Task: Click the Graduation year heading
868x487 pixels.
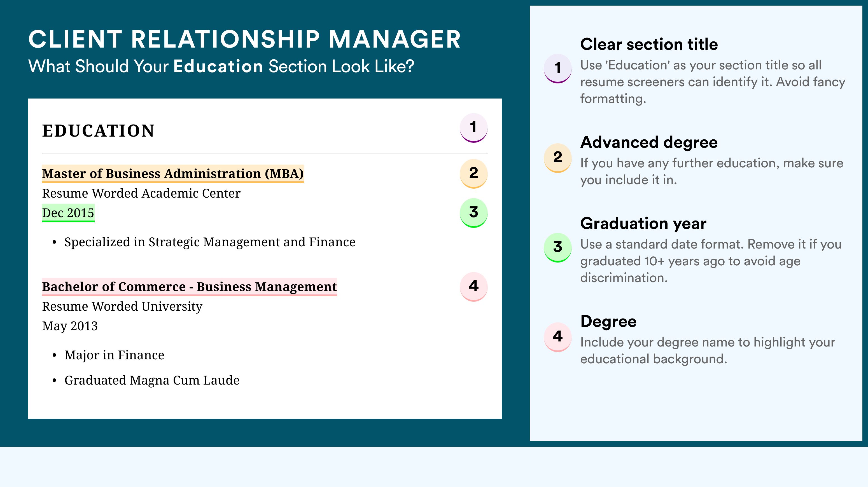Action: tap(643, 223)
